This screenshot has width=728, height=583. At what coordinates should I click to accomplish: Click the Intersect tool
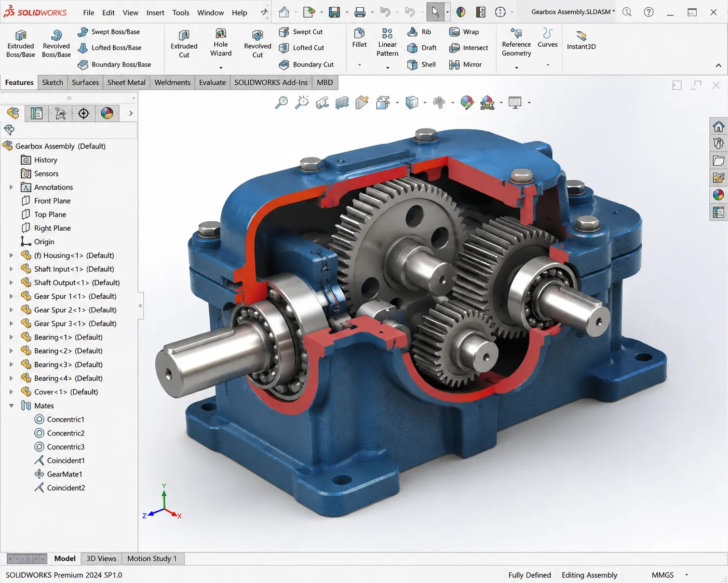click(x=468, y=48)
